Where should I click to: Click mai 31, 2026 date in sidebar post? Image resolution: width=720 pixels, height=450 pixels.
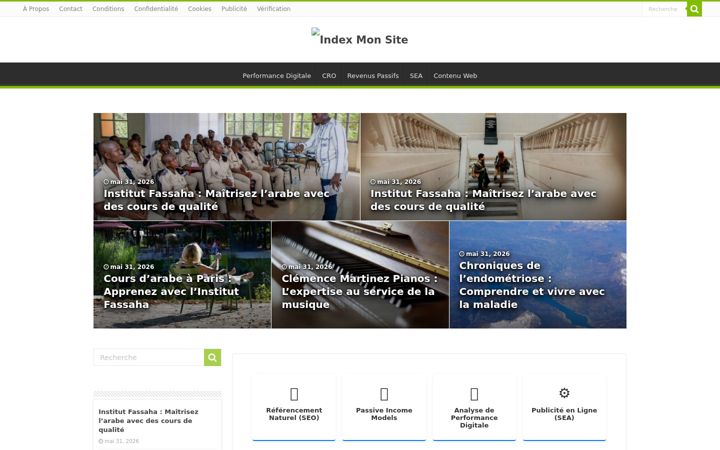click(x=118, y=441)
